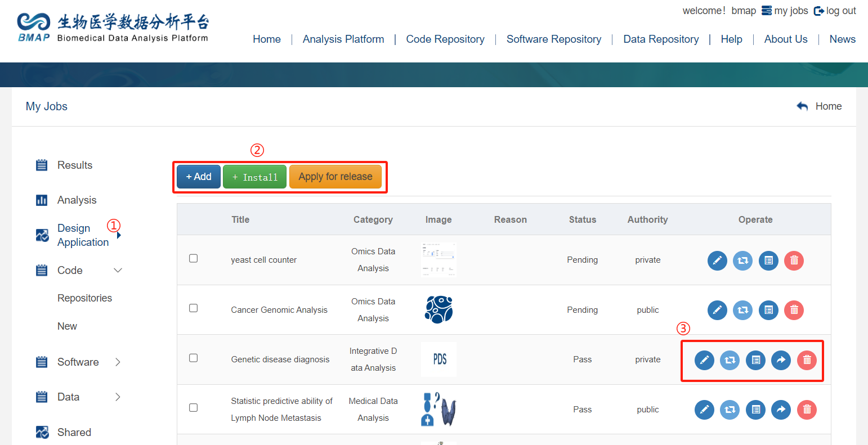This screenshot has width=868, height=445.
Task: Collapse the Code section chevron
Action: point(118,271)
